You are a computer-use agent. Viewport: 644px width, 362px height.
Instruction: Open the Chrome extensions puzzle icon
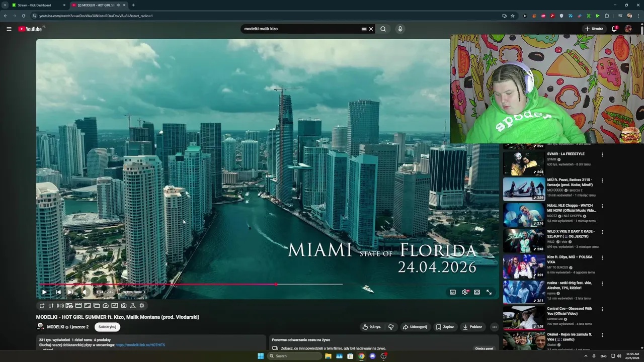(607, 16)
